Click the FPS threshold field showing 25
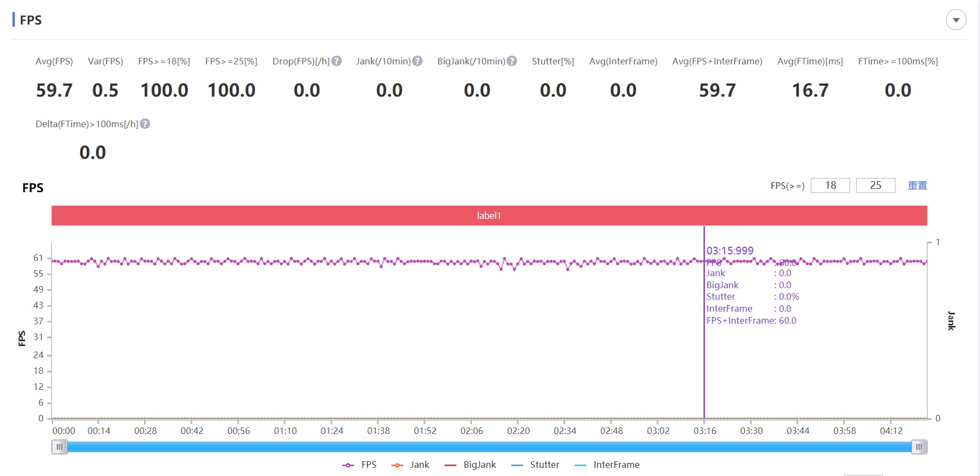 point(875,186)
